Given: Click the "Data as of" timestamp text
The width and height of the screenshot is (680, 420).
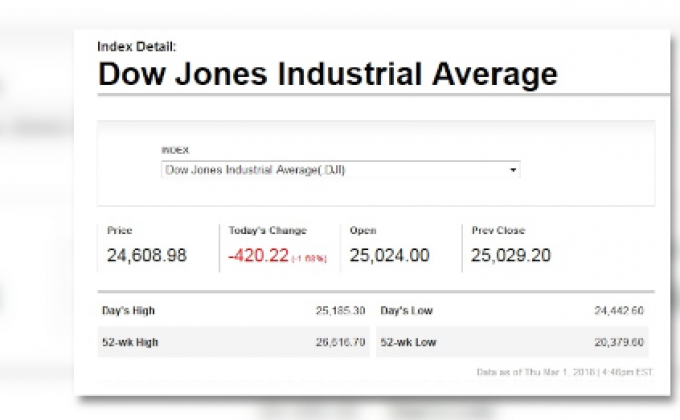Looking at the screenshot, I should coord(566,373).
